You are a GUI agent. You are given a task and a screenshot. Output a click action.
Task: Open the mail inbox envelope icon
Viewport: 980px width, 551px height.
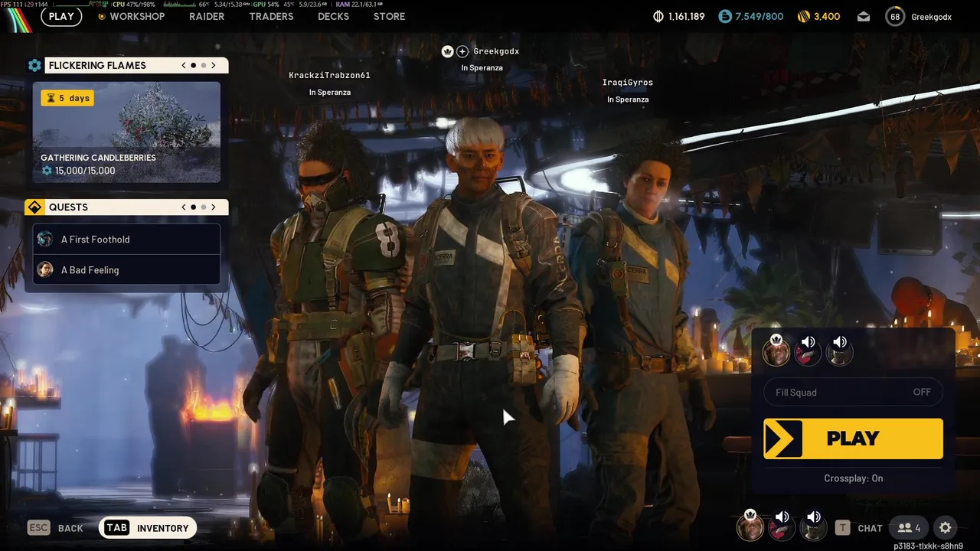pos(864,16)
